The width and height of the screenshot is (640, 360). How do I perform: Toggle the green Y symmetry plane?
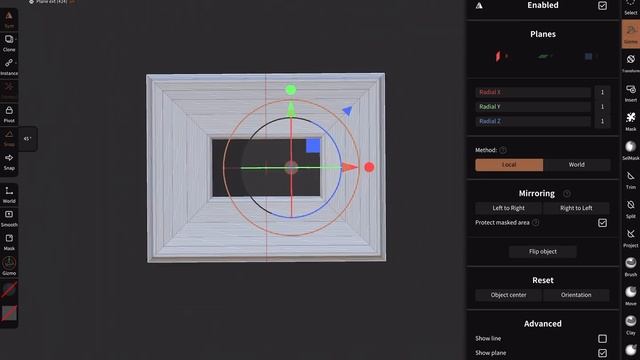[544, 56]
